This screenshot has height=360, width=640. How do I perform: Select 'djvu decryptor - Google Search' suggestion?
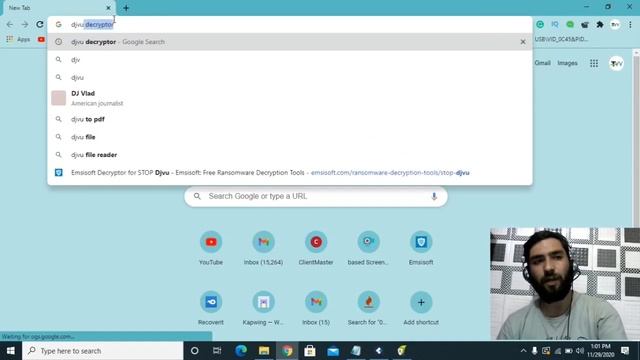tap(290, 42)
